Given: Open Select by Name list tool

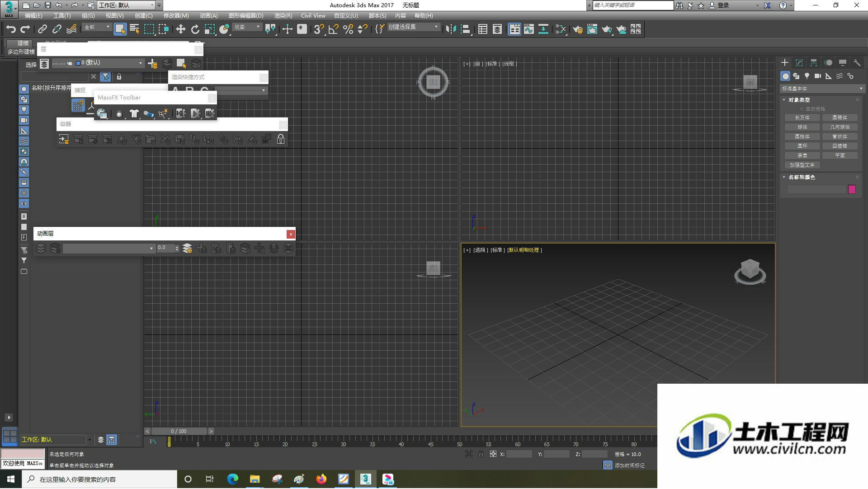Looking at the screenshot, I should pos(134,29).
